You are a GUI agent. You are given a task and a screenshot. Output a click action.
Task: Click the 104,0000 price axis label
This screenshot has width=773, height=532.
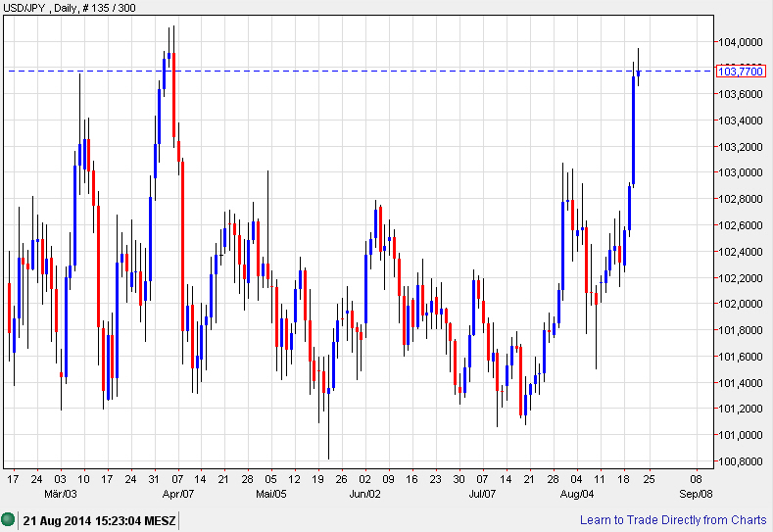[x=740, y=42]
